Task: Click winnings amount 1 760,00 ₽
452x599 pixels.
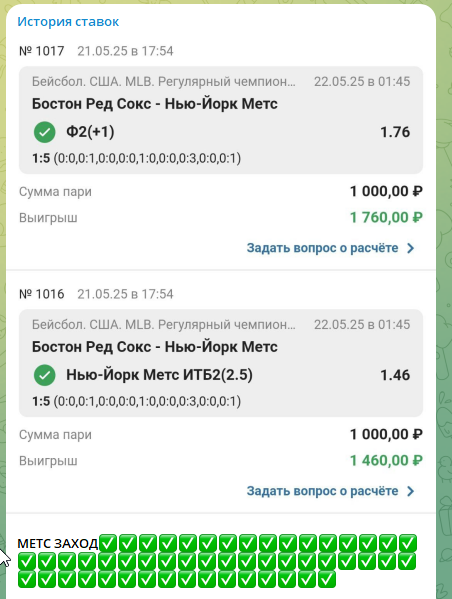Action: (386, 217)
